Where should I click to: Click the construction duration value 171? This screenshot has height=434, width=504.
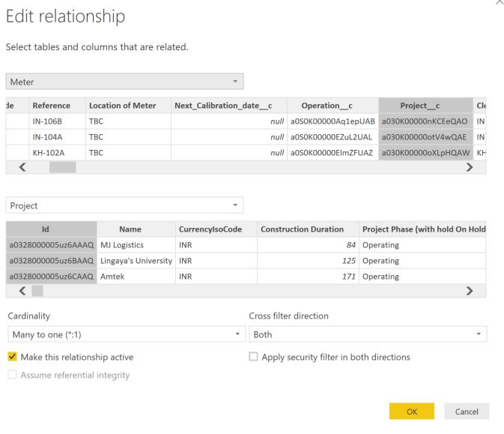click(308, 277)
